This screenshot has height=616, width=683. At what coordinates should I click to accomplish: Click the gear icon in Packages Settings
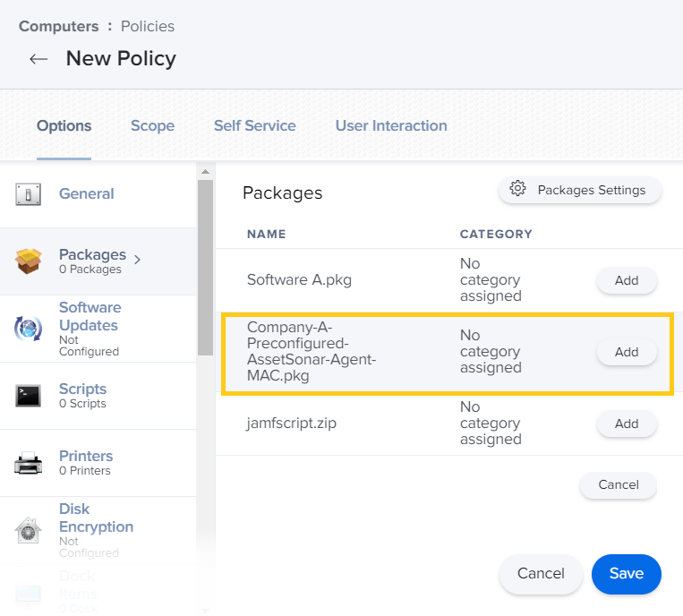click(517, 190)
